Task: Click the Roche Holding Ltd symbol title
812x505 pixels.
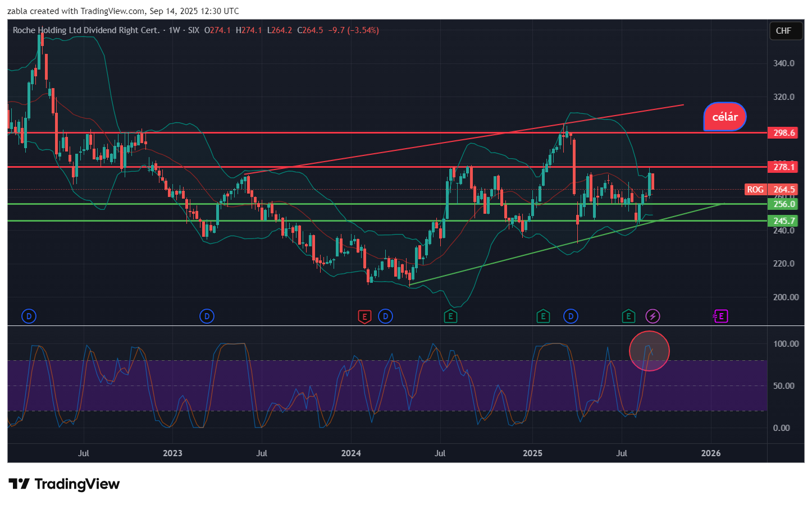Action: [x=86, y=30]
